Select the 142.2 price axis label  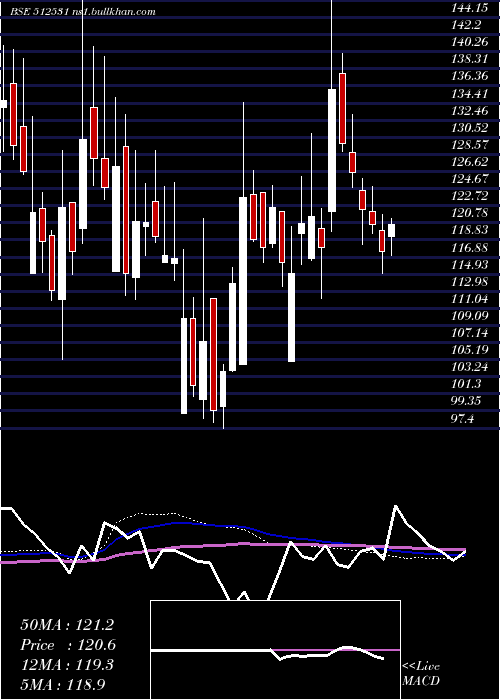pos(465,24)
